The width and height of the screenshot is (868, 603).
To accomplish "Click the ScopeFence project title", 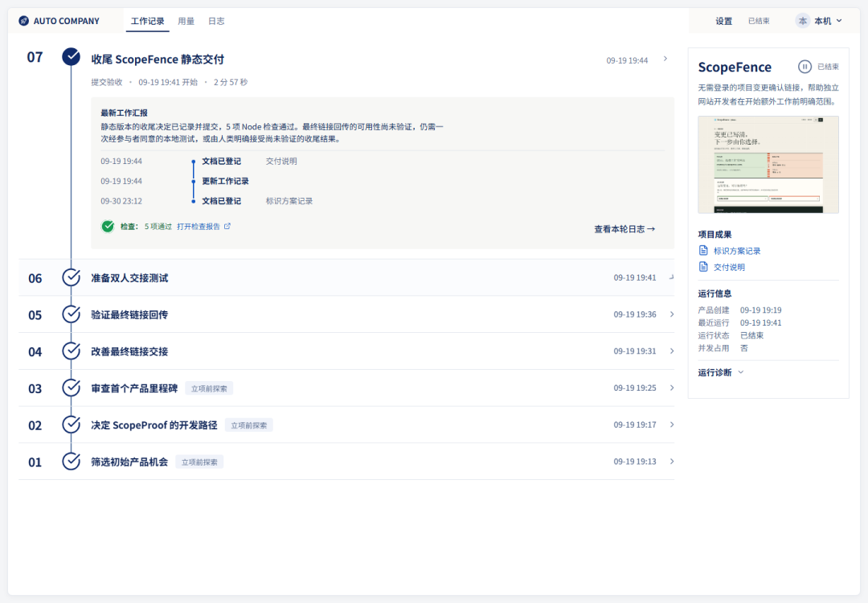I will click(735, 67).
